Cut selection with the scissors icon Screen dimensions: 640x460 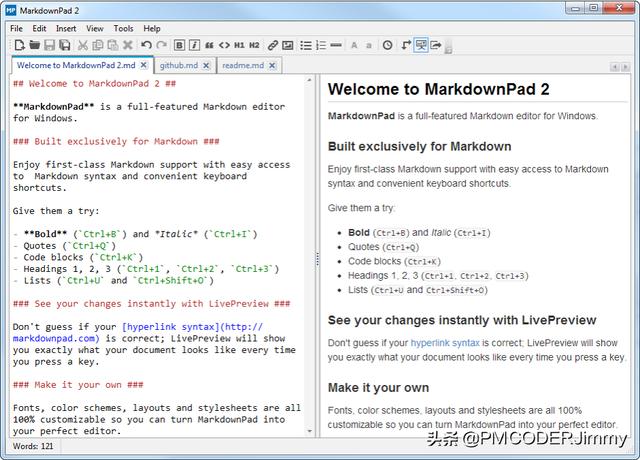pyautogui.click(x=83, y=45)
